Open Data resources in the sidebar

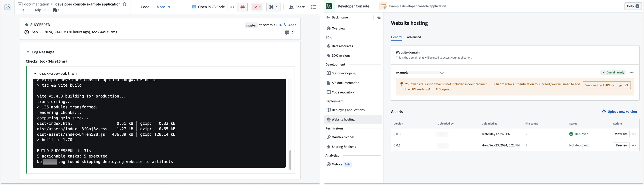(x=353, y=46)
